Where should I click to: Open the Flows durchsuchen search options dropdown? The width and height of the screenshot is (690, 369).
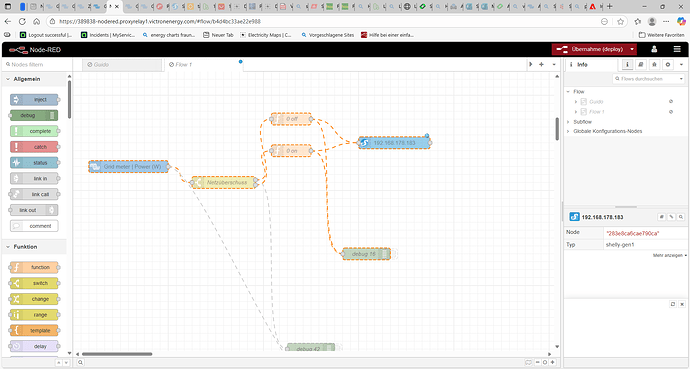(x=681, y=79)
